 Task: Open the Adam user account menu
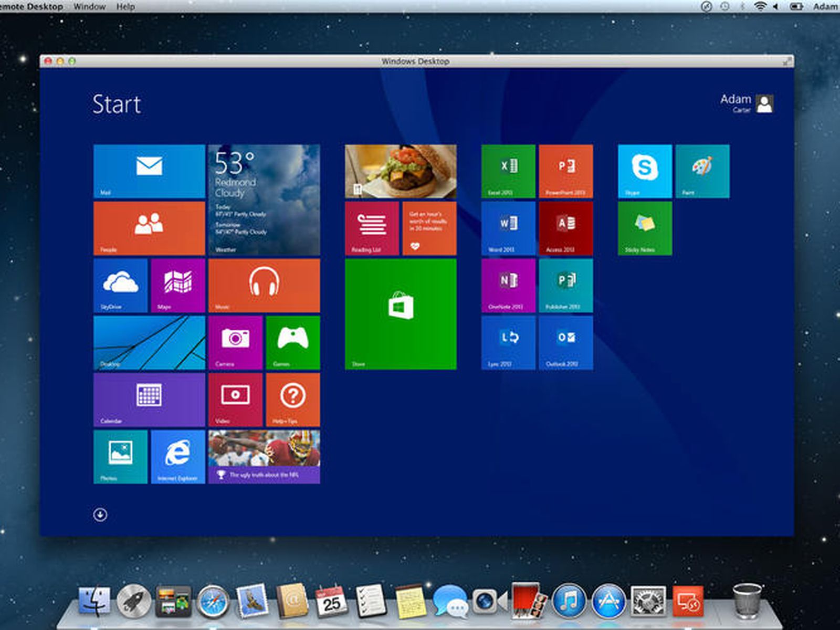tap(747, 103)
